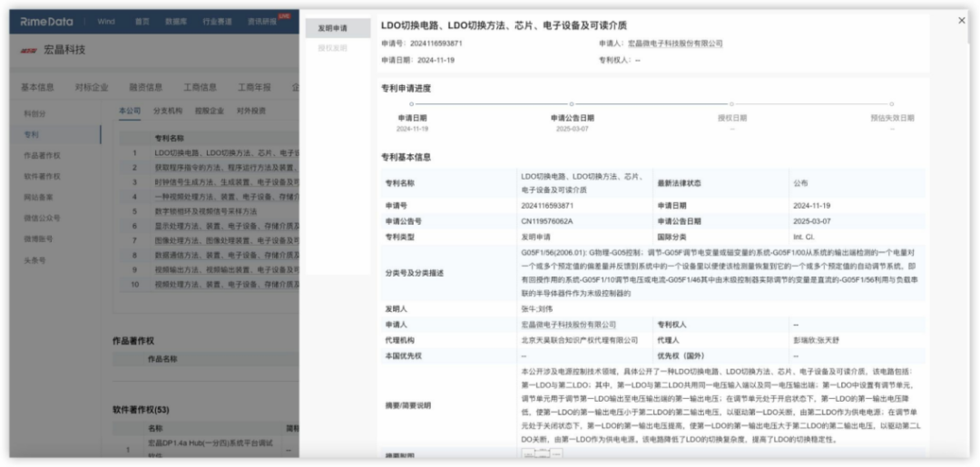Screen dimensions: 980x467
Task: Click legal status value 公布
Action: pyautogui.click(x=800, y=183)
